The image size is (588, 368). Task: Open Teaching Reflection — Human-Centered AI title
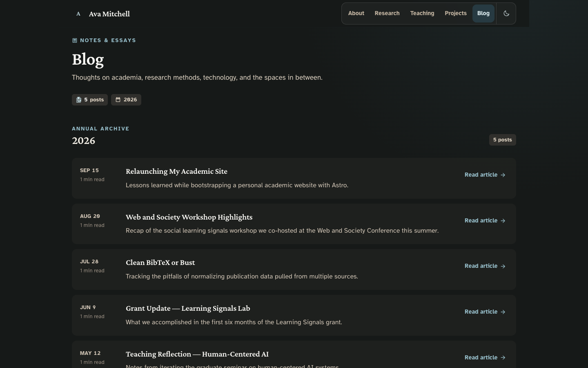(197, 354)
